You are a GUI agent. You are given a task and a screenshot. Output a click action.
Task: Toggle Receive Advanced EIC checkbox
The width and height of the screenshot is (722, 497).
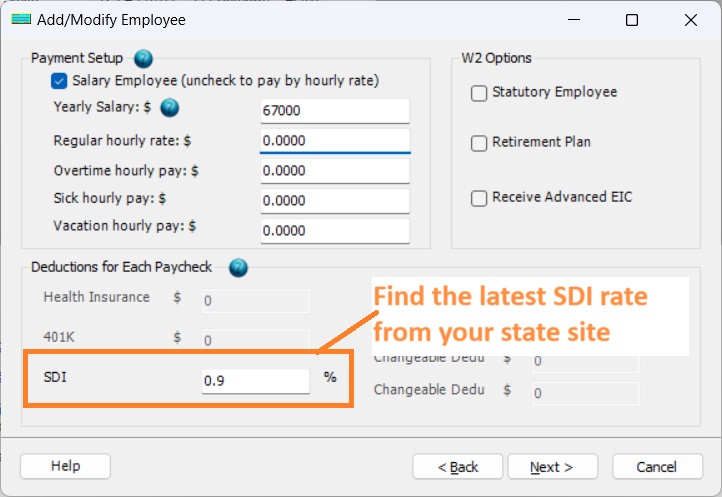(479, 198)
